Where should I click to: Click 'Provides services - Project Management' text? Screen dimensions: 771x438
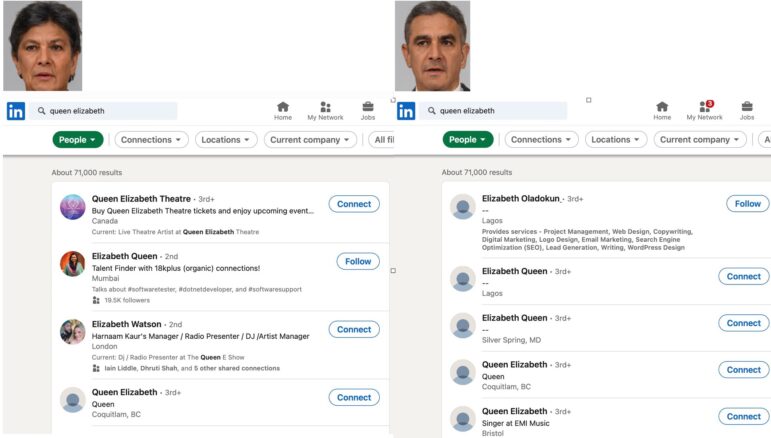click(x=587, y=239)
